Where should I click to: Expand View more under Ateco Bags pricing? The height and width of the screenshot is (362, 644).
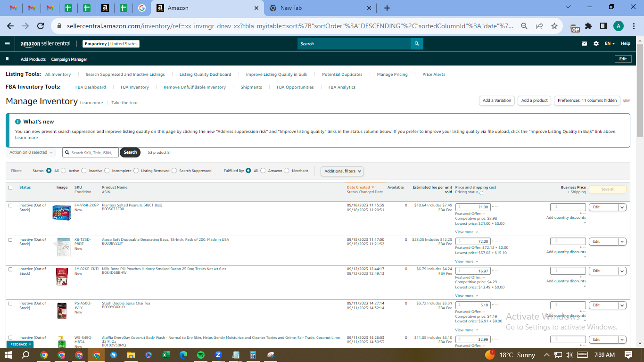tap(467, 261)
